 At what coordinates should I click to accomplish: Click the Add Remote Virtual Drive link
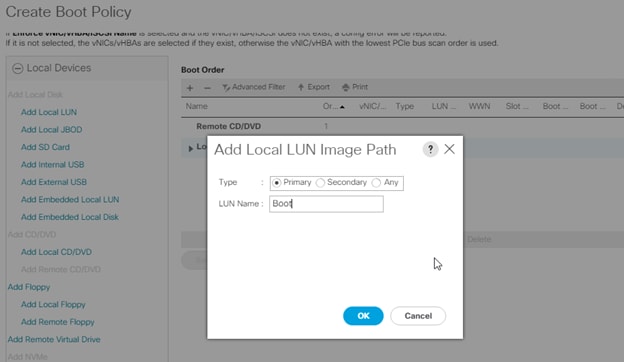[x=54, y=340]
